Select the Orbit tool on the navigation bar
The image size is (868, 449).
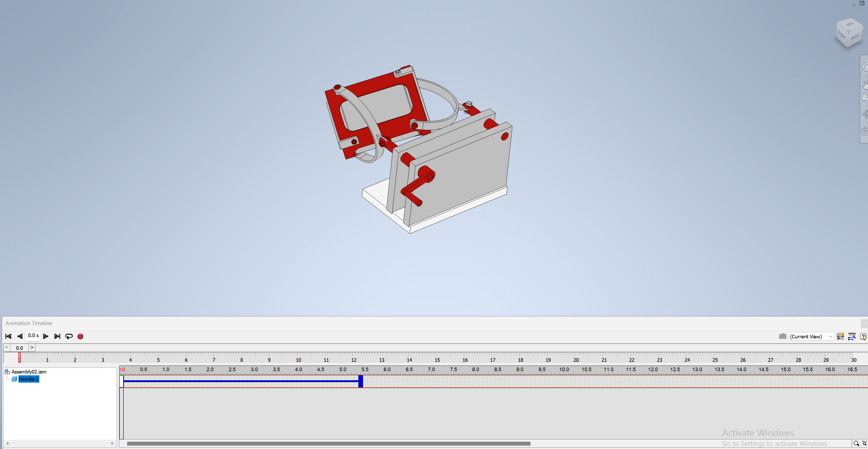pyautogui.click(x=865, y=115)
